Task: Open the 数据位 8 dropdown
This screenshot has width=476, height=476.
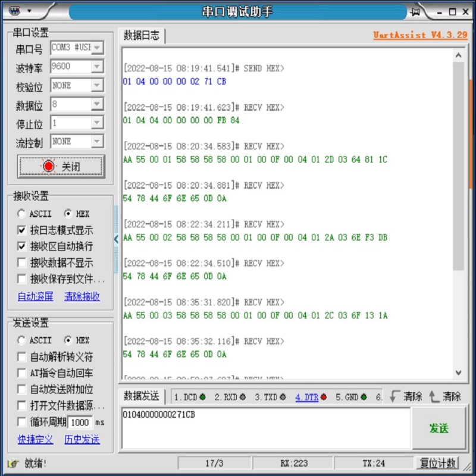Action: coord(97,104)
